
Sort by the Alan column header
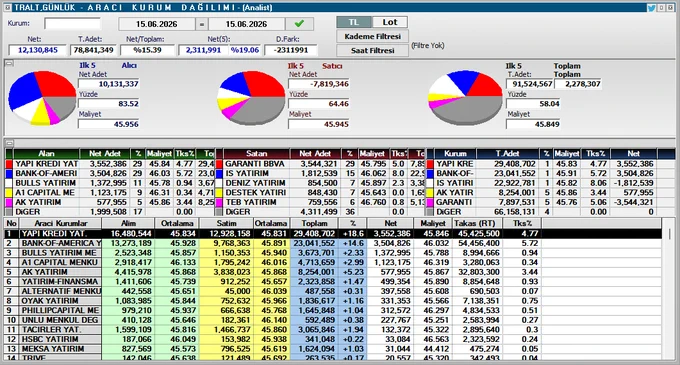click(46, 153)
